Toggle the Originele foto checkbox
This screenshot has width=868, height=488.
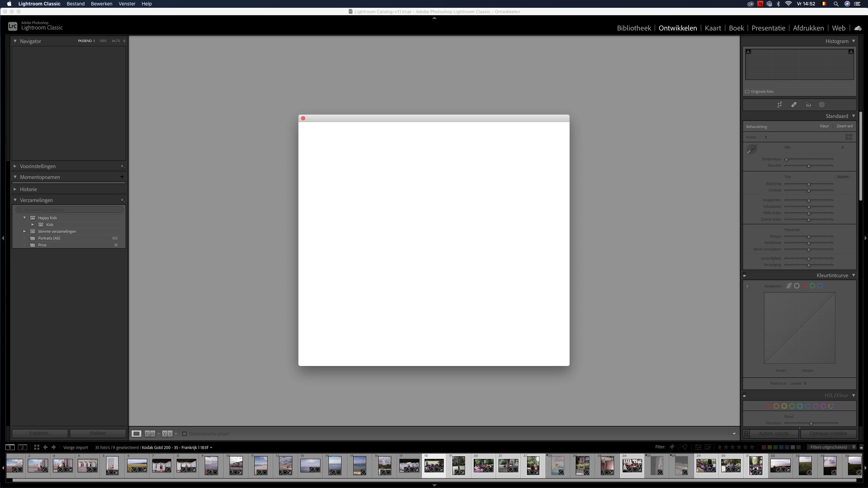pyautogui.click(x=747, y=91)
